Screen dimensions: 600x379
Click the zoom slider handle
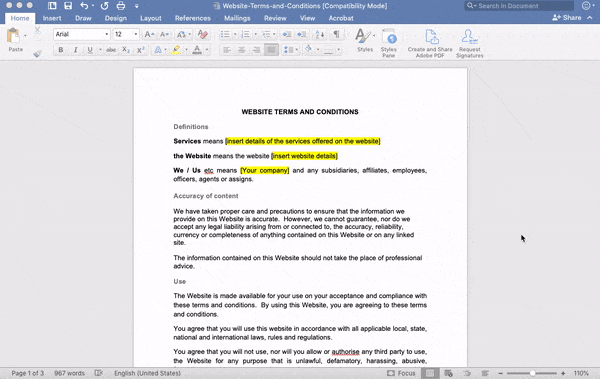tap(532, 373)
